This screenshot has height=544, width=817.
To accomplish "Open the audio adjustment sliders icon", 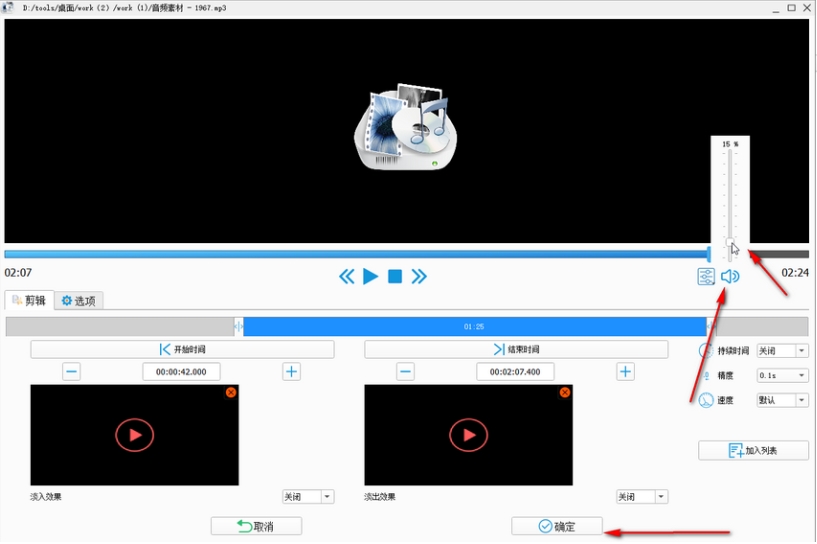I will coord(706,276).
